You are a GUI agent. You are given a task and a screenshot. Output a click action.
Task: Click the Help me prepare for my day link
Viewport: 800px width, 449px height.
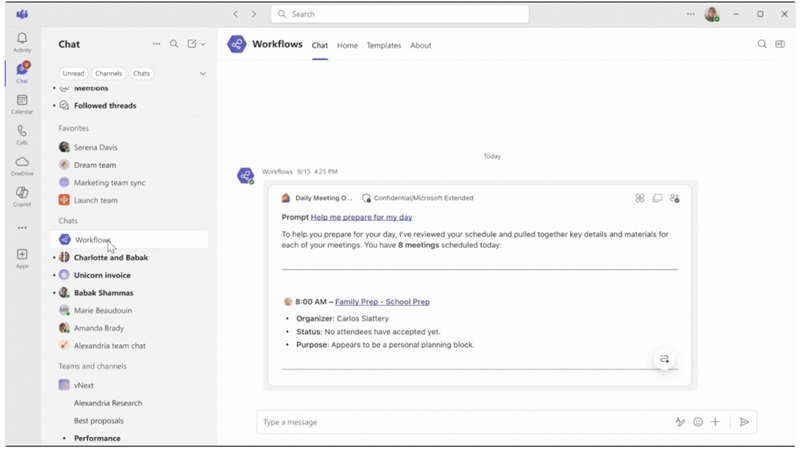tap(361, 217)
